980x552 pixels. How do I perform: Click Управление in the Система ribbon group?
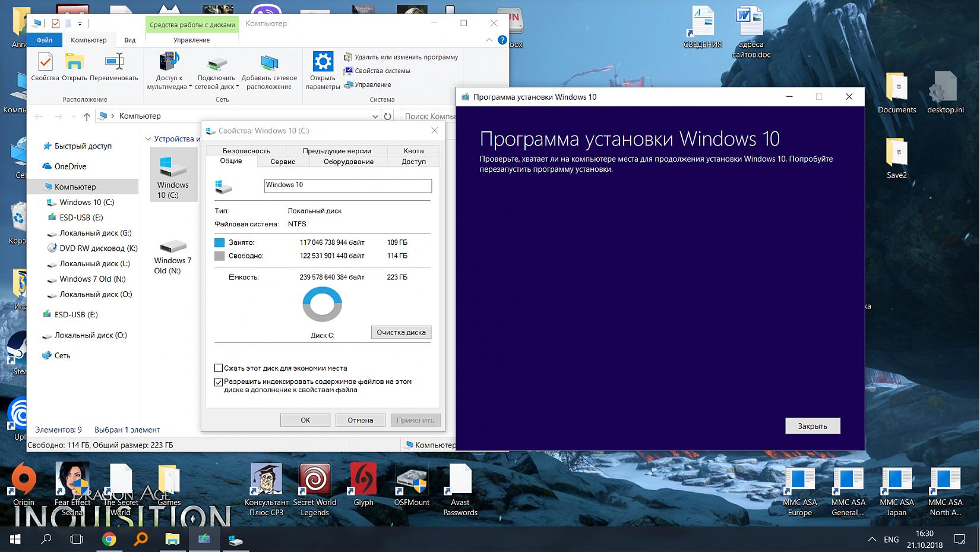click(368, 84)
